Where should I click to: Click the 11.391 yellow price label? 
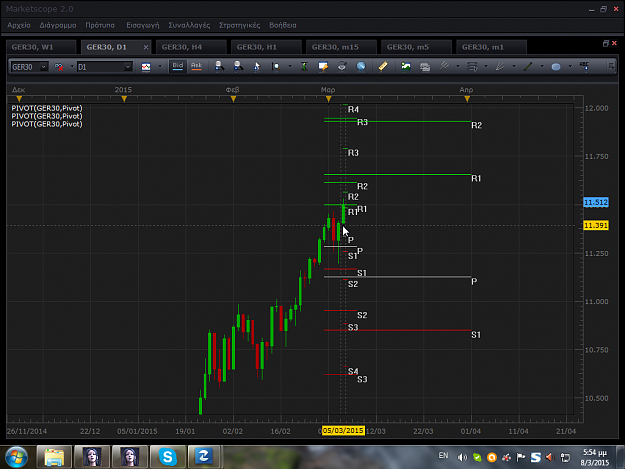click(596, 226)
